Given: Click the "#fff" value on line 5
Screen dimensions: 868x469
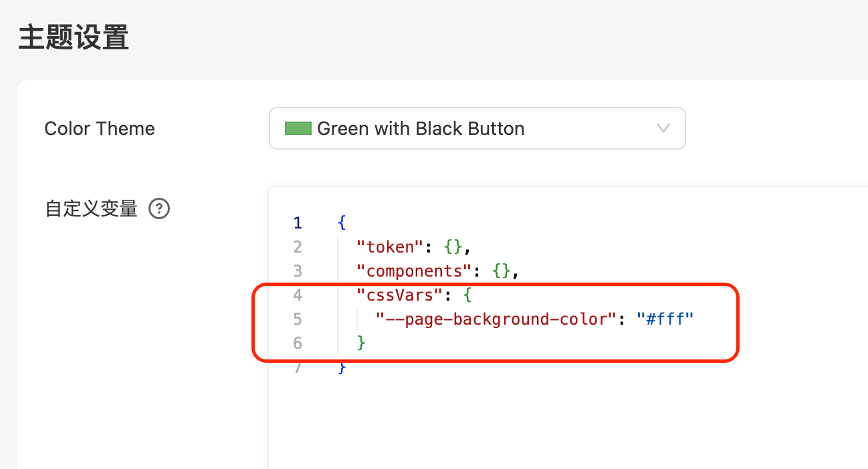Looking at the screenshot, I should point(665,319).
